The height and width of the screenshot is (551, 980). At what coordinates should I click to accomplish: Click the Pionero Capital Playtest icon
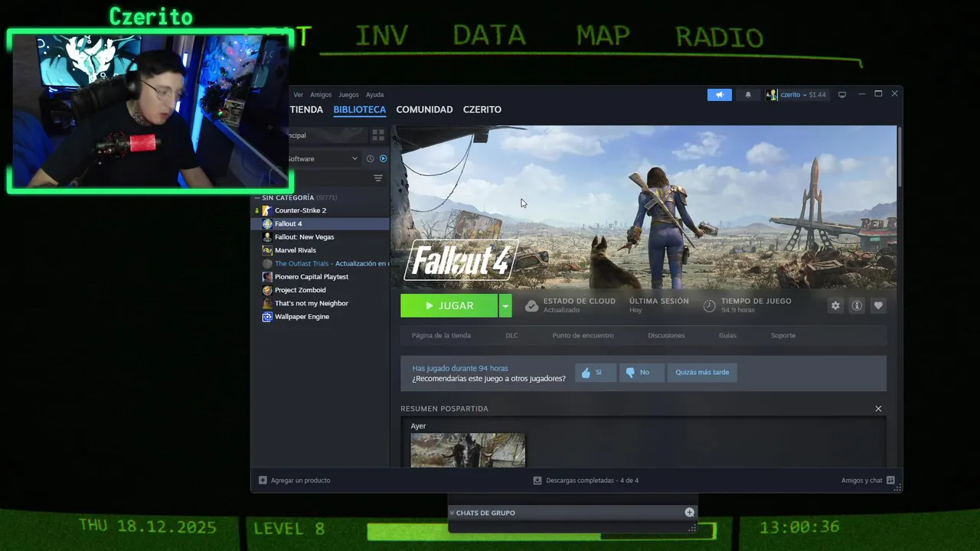267,277
